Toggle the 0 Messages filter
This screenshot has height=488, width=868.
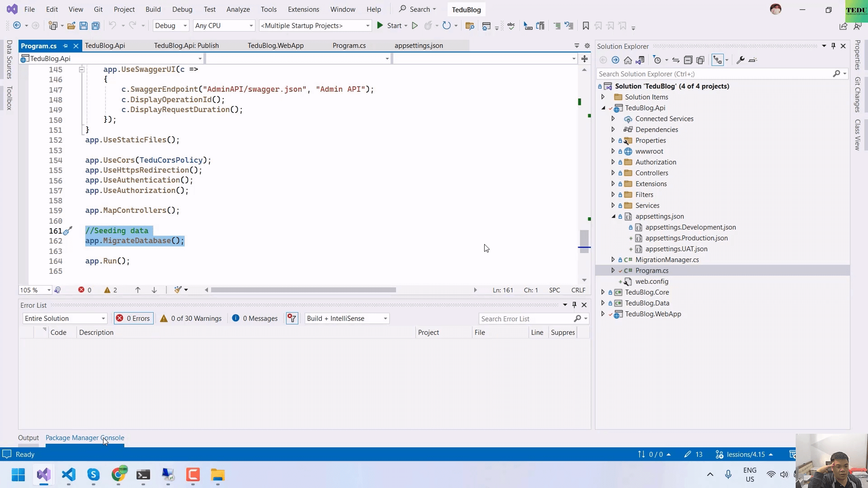pos(255,319)
